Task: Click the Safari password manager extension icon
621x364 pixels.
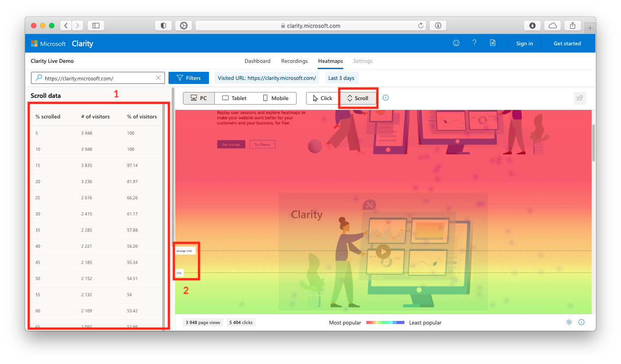Action: (x=438, y=26)
